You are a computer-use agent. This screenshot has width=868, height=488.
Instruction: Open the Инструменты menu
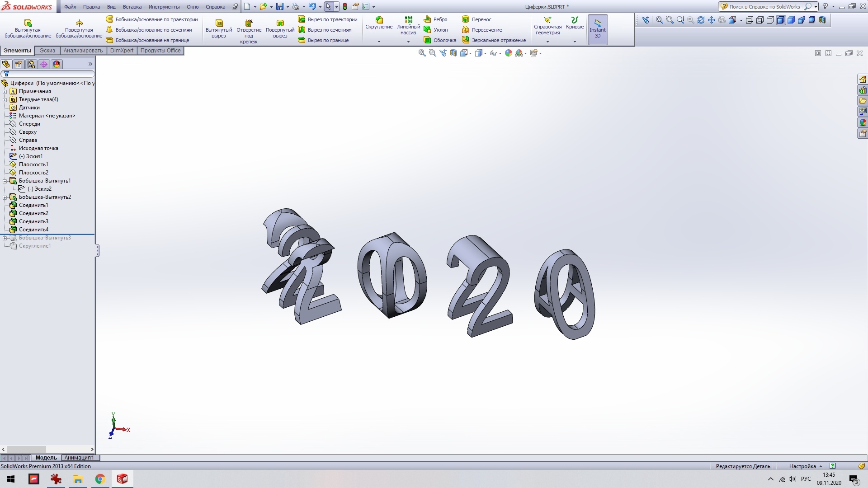pos(164,7)
